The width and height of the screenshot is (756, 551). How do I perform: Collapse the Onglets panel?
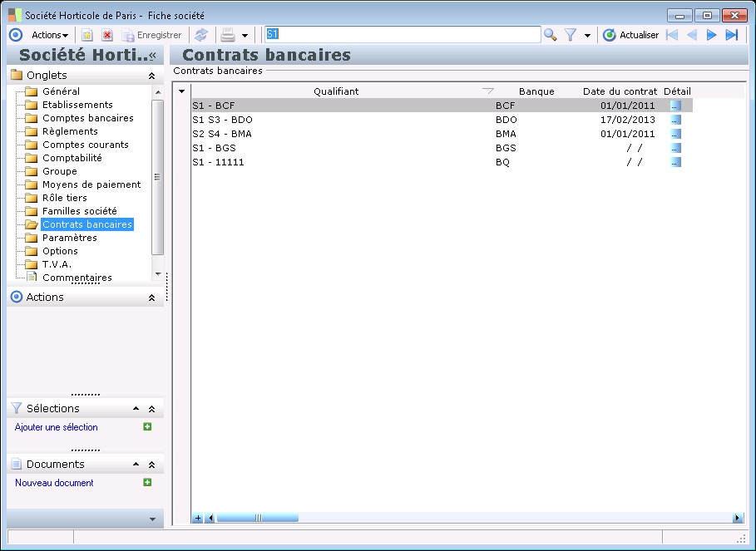pyautogui.click(x=151, y=76)
